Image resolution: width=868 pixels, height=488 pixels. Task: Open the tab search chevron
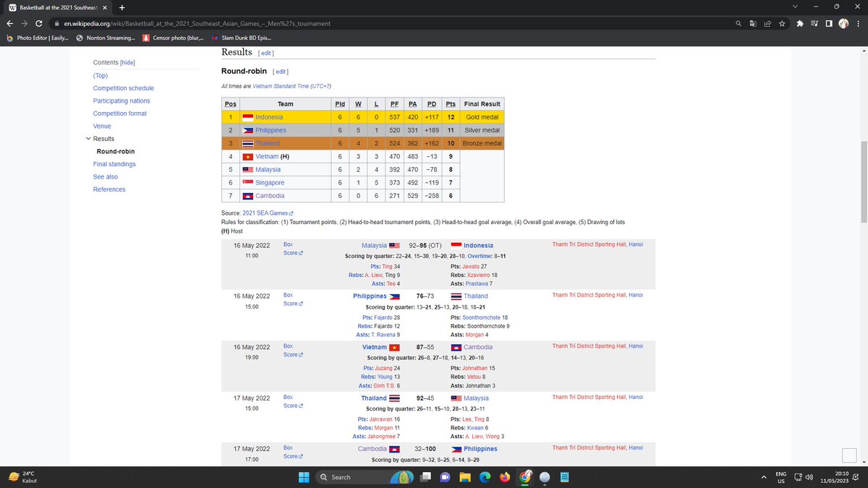click(796, 7)
